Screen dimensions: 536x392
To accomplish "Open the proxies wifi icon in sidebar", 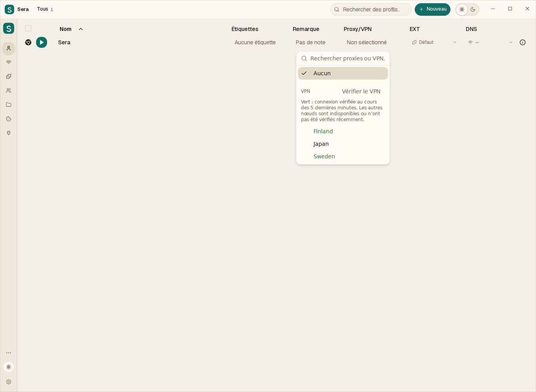I will 9,62.
